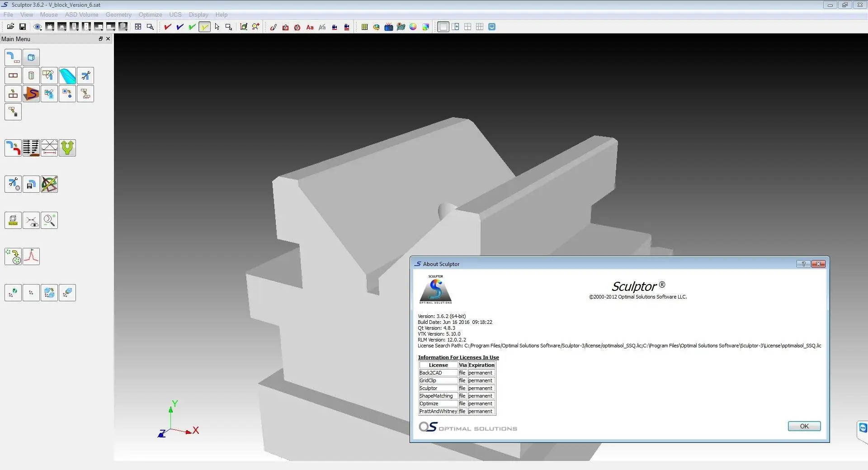This screenshot has height=470, width=868.
Task: Click the compass and ruler drafting icon
Action: pyautogui.click(x=49, y=184)
